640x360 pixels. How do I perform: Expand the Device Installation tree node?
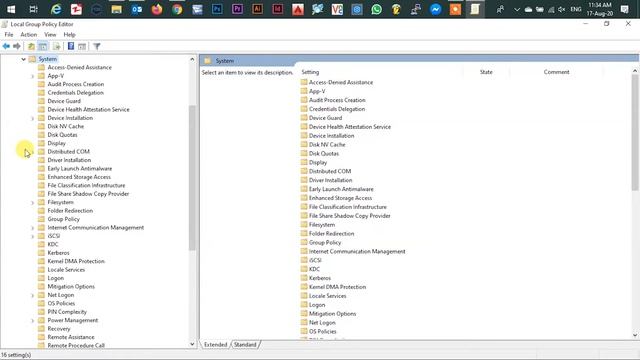click(33, 118)
